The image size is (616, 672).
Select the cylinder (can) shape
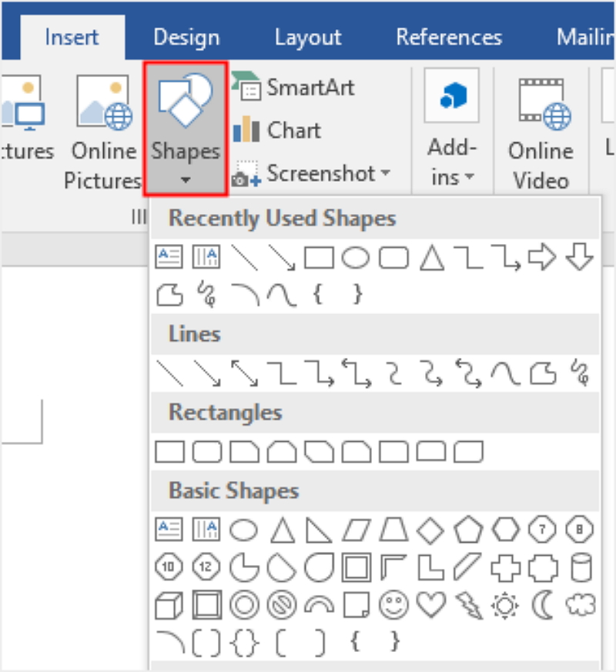pyautogui.click(x=580, y=568)
